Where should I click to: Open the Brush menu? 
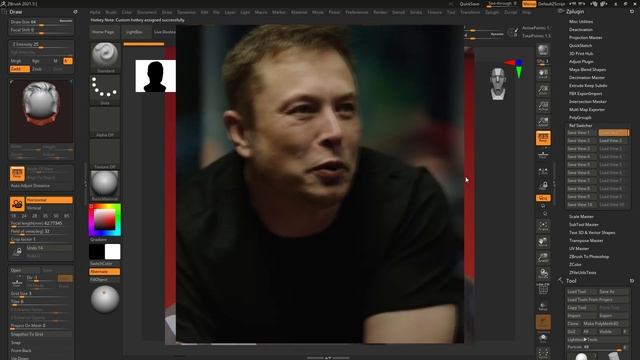pyautogui.click(x=111, y=12)
